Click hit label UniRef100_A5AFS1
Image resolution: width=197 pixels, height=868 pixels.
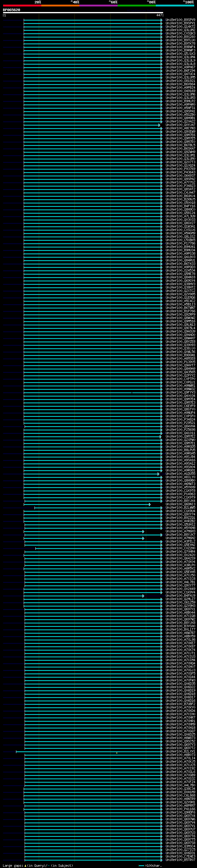pos(180,108)
